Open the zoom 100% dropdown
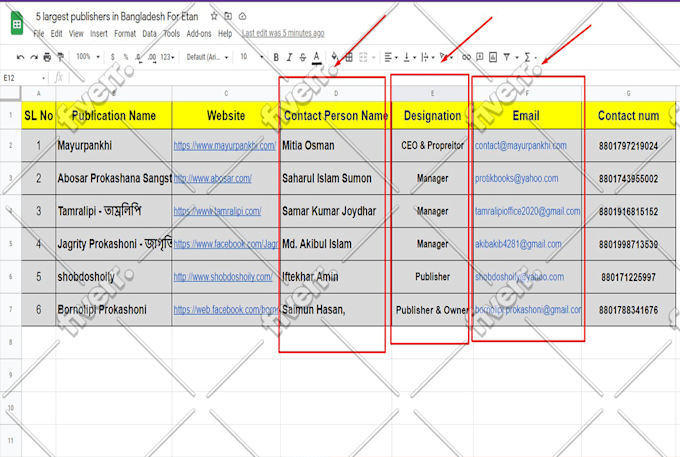Viewport: 680px width, 457px height. pos(88,57)
